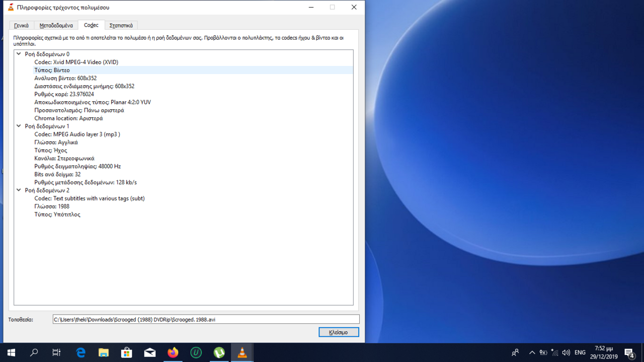Launch Firefox from taskbar
The width and height of the screenshot is (644, 362).
173,352
